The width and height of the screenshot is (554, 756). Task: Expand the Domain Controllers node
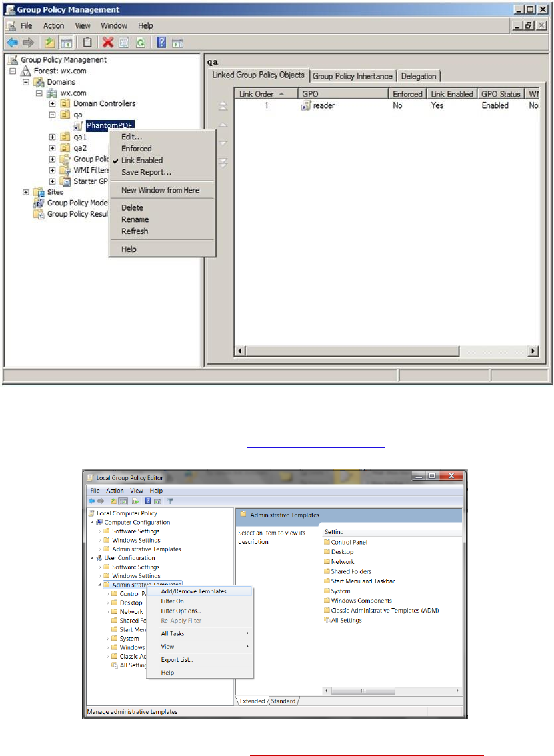pyautogui.click(x=52, y=103)
